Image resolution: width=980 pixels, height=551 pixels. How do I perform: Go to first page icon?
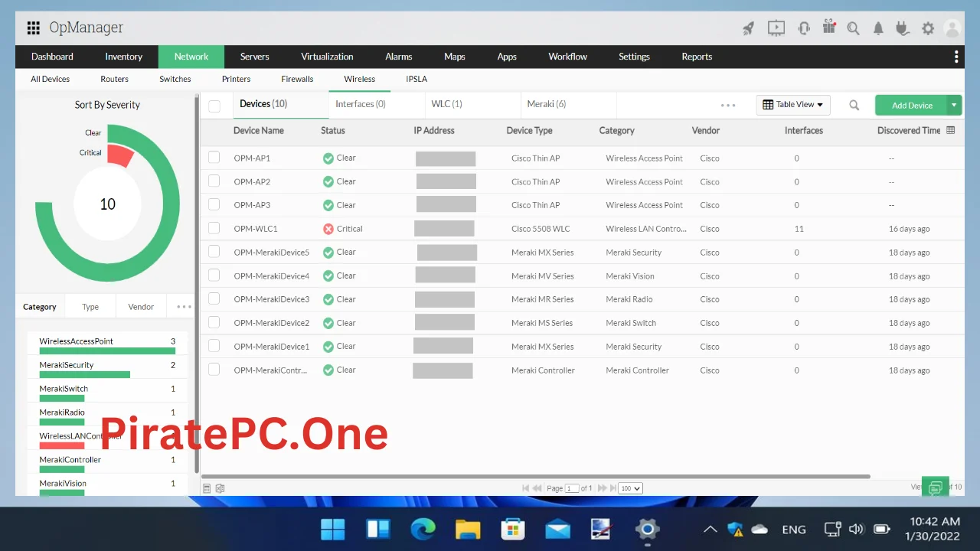[526, 488]
